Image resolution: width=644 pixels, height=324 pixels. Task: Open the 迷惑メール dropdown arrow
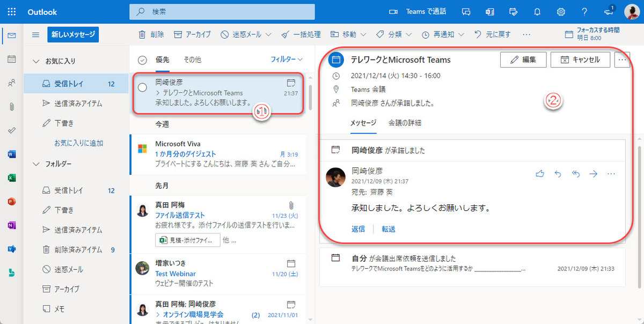[268, 35]
